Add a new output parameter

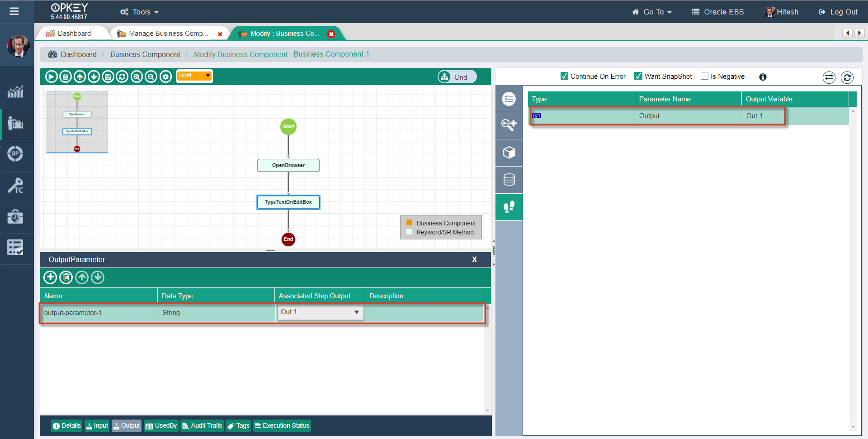[x=50, y=277]
